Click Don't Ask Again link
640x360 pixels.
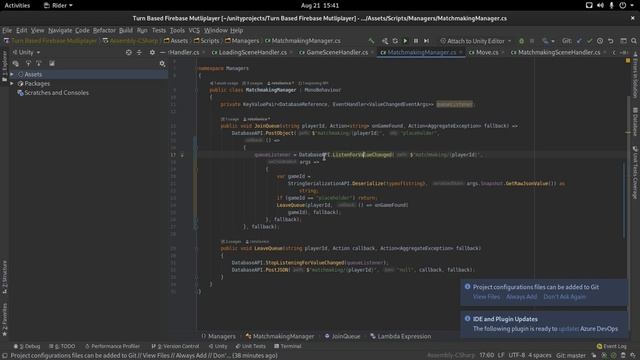(x=564, y=297)
